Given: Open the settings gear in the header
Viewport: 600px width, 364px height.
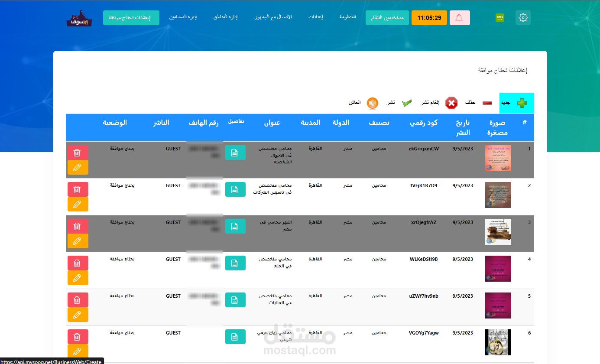Looking at the screenshot, I should (x=523, y=18).
